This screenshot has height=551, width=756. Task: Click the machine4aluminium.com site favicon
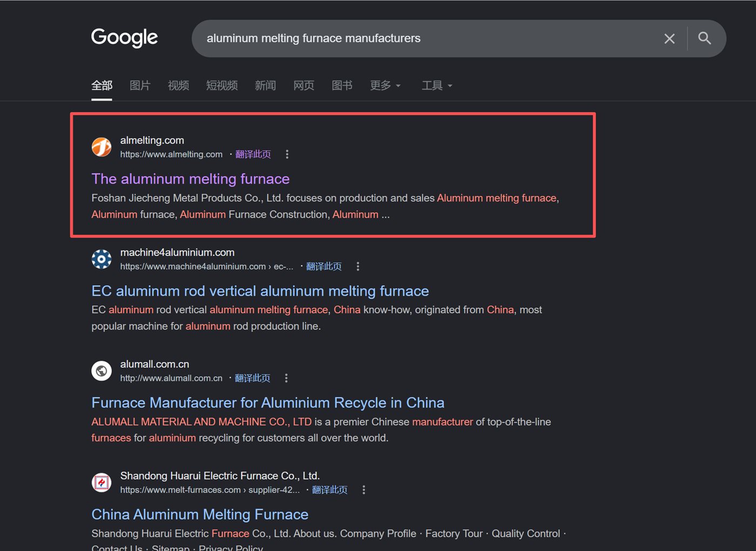102,259
